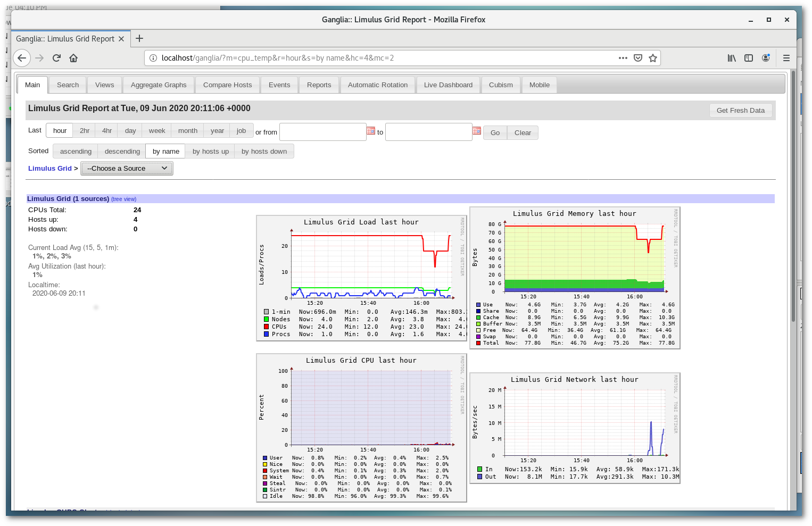Open the page actions ellipsis menu
Viewport: 812px width, 526px height.
pyautogui.click(x=623, y=58)
